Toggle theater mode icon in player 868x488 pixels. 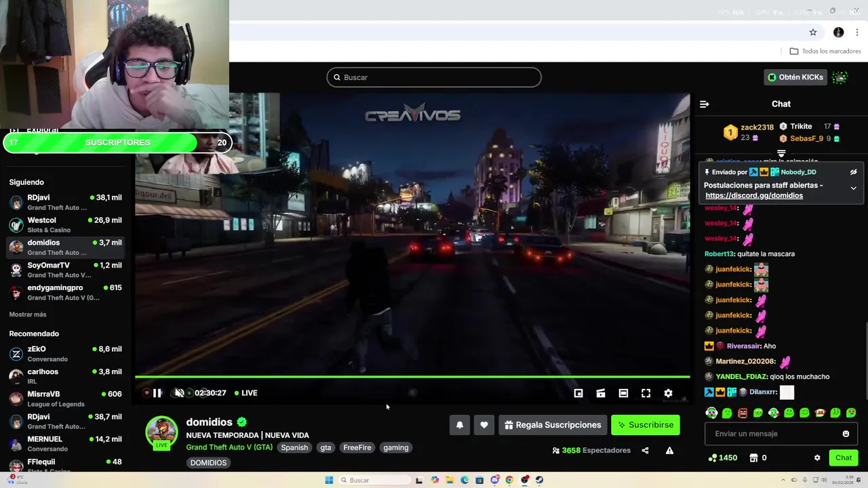(623, 393)
